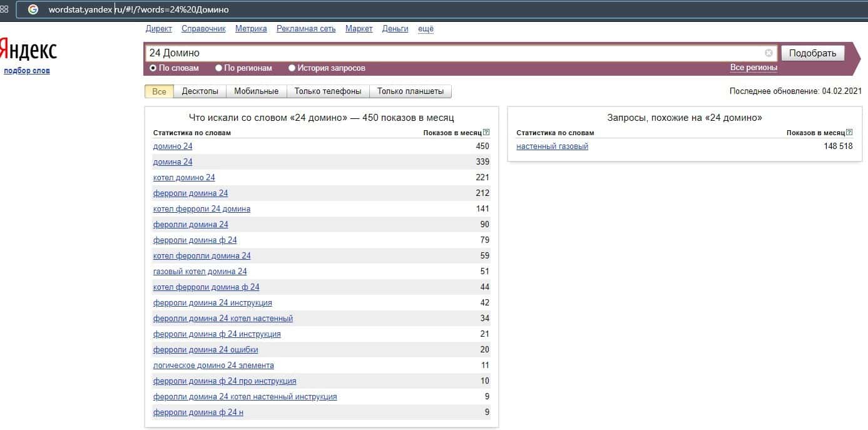The width and height of the screenshot is (868, 430).
Task: Open the 'Все регионы' region selector
Action: click(753, 68)
